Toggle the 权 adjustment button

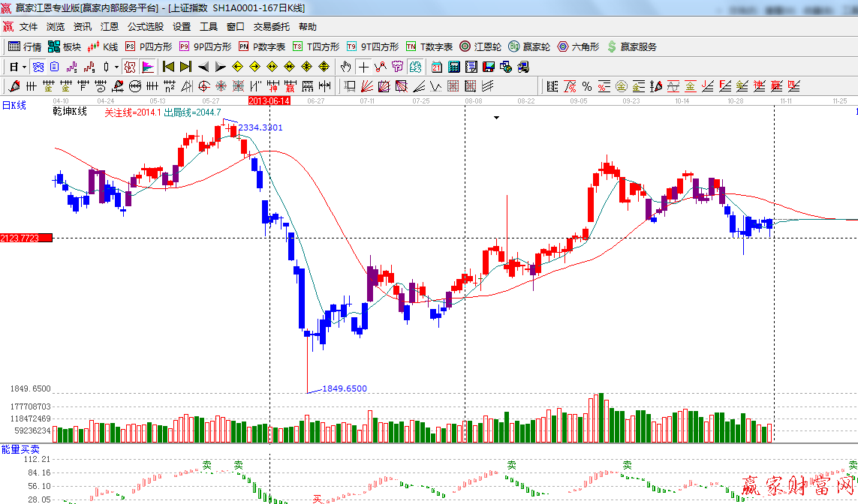(x=130, y=67)
